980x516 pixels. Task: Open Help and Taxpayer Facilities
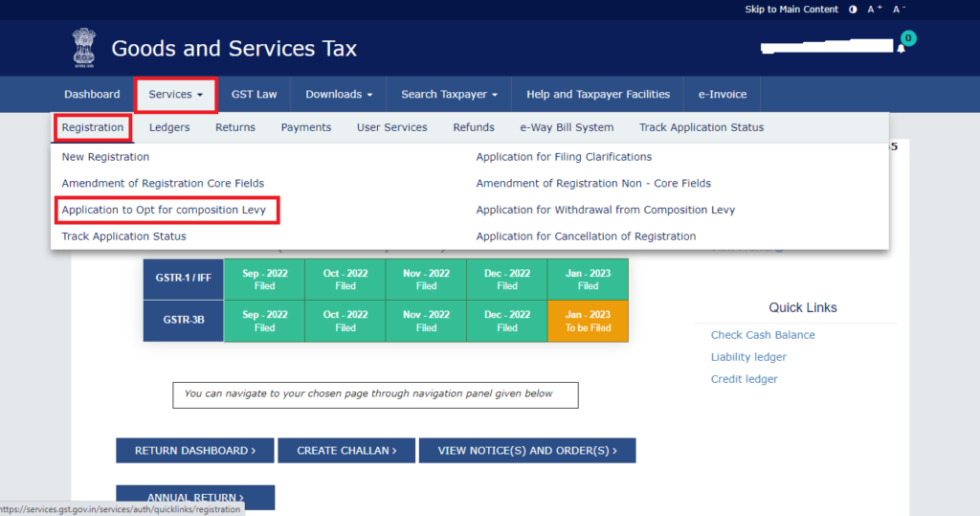[598, 95]
